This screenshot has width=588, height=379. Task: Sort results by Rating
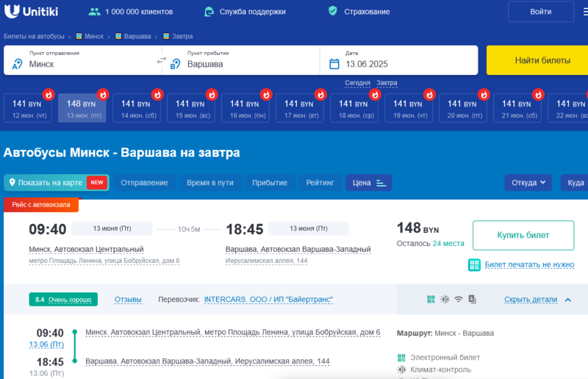coord(320,182)
